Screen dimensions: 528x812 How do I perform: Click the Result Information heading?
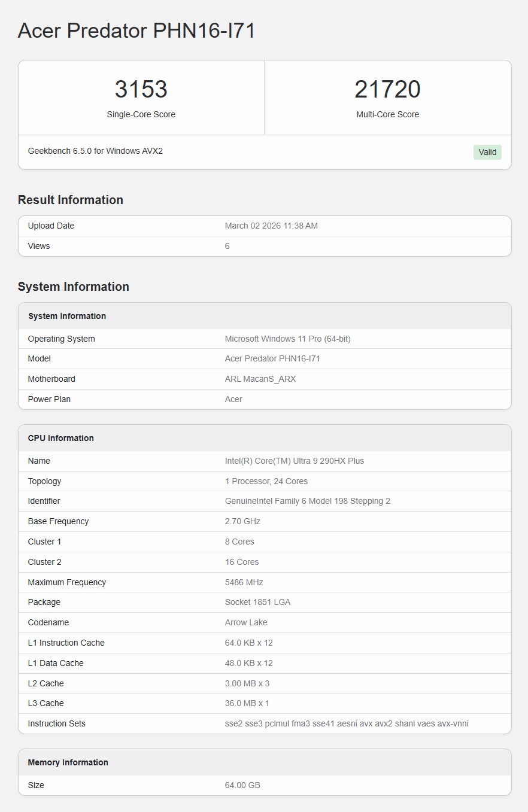click(71, 200)
